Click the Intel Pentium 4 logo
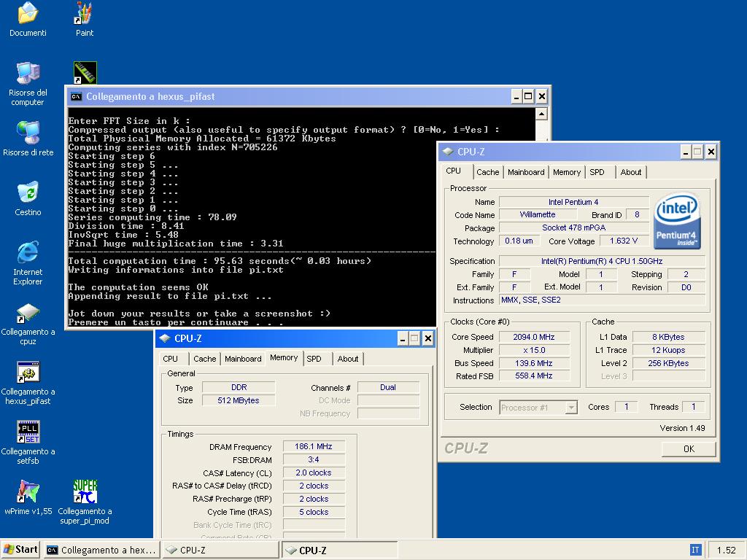The width and height of the screenshot is (747, 560). (677, 221)
